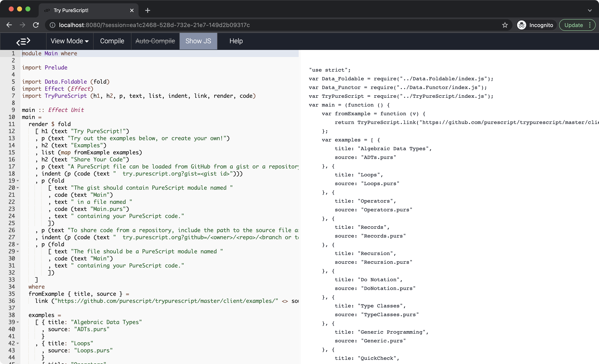
Task: Click 'Data.Foldable' import text
Action: point(66,82)
